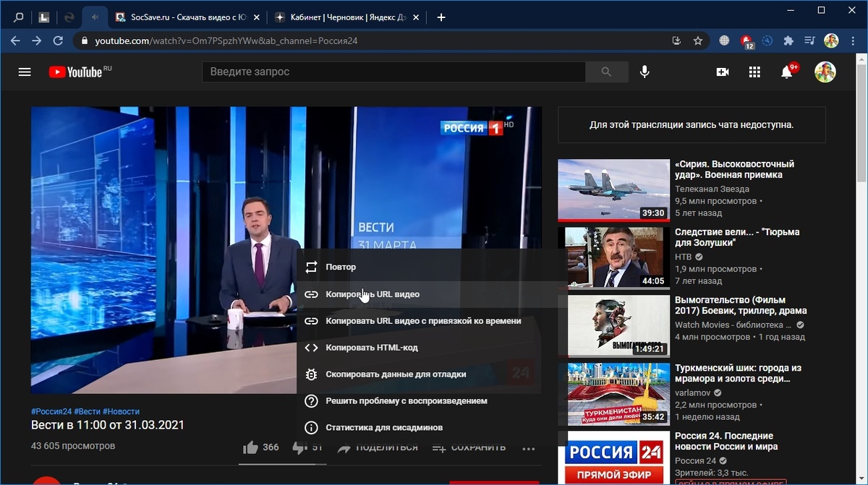Switch to the Кабинет Черновик Яндекс tab
The image size is (868, 485).
345,17
